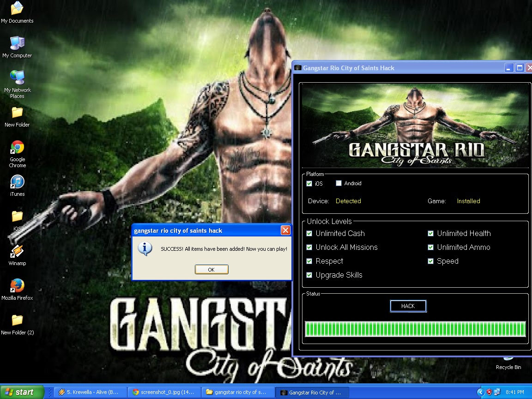This screenshot has width=532, height=399.
Task: Toggle the Respect checkbox
Action: [309, 261]
